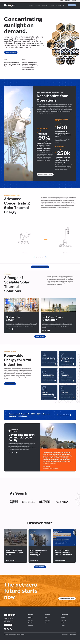Viewport: 80px width, 644px height.
Task: Open the Resources menu in navigation
Action: [52, 5]
